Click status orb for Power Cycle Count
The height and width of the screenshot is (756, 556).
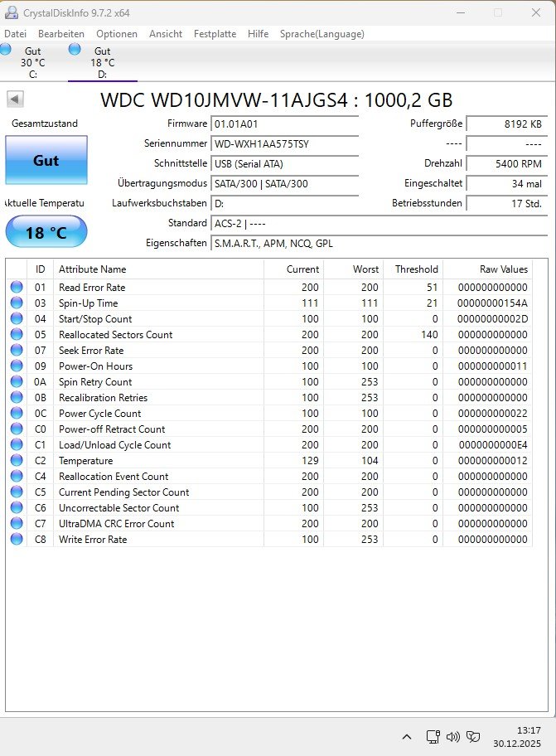pos(17,413)
